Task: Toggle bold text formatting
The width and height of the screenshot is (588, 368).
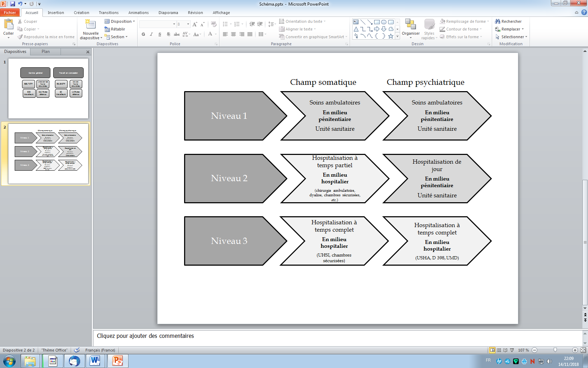Action: (x=143, y=34)
